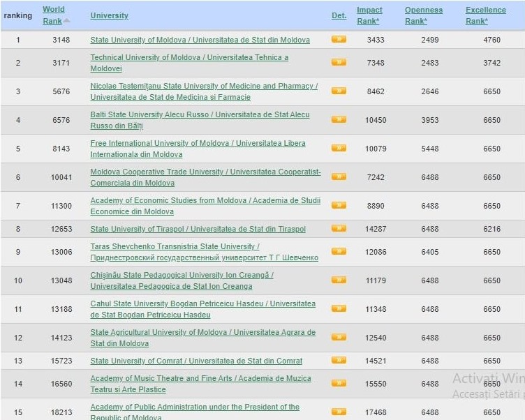Open State University of Moldova link

[x=200, y=40]
